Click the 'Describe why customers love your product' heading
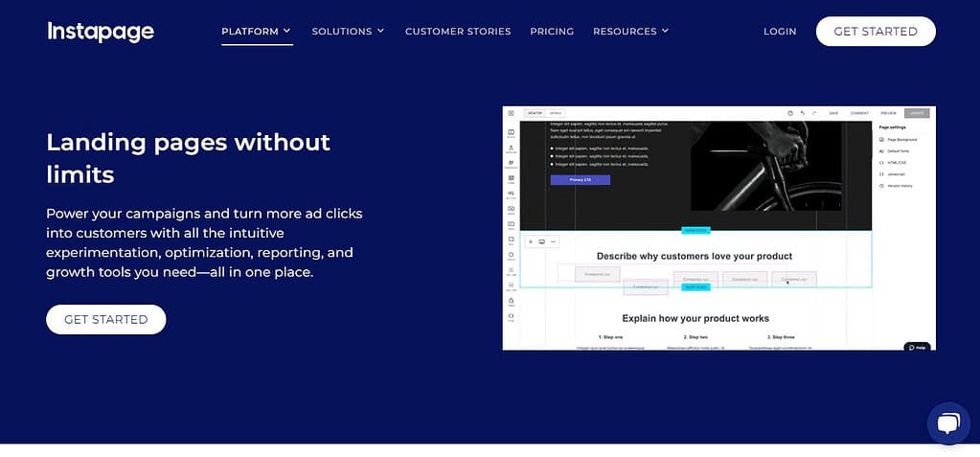Viewport: 980px width, 457px height. [x=695, y=257]
